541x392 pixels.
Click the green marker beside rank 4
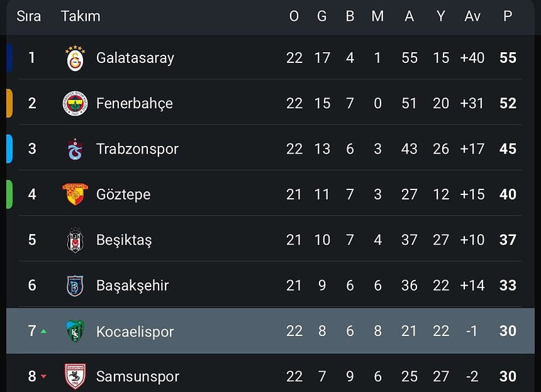pyautogui.click(x=9, y=194)
